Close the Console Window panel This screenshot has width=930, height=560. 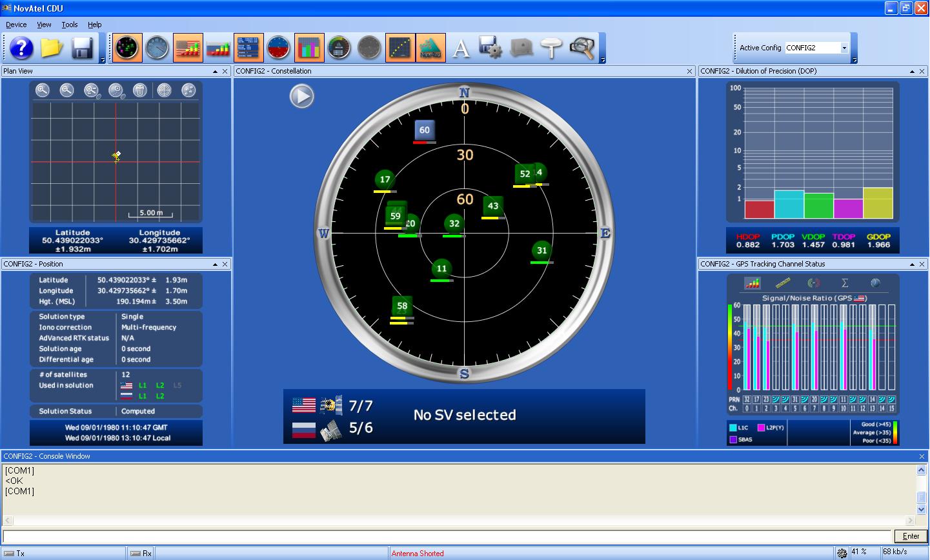pos(922,457)
